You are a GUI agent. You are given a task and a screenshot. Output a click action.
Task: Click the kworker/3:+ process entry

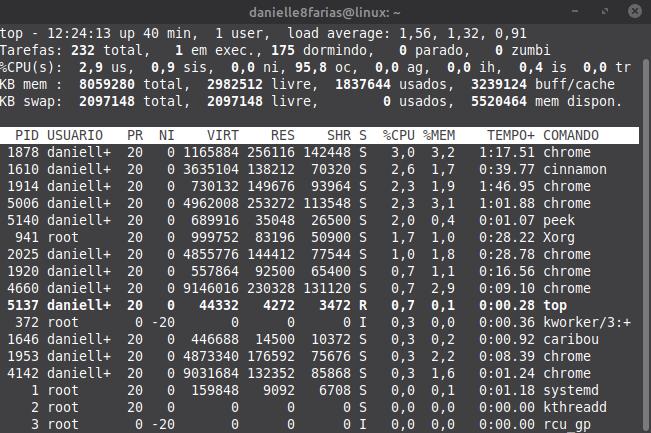point(587,322)
